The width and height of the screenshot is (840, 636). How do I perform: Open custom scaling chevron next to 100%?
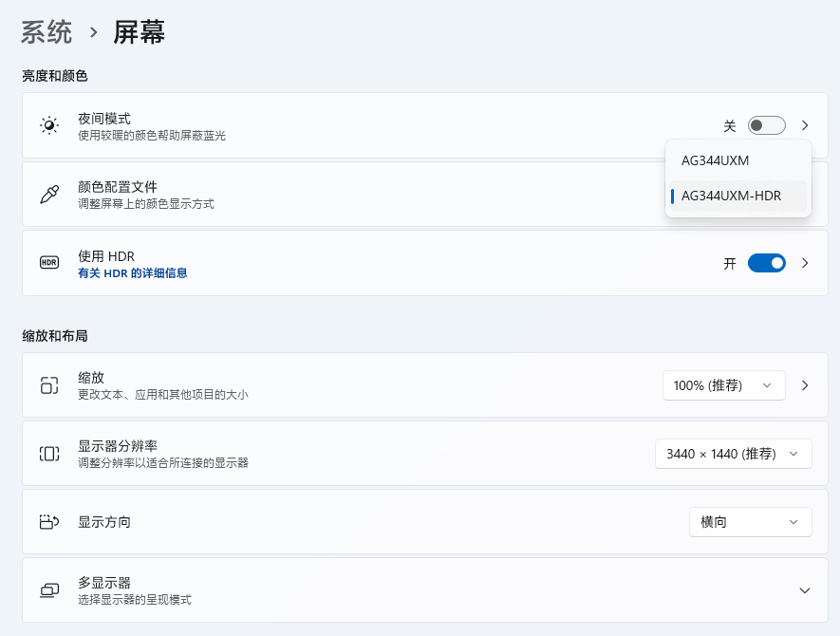[x=805, y=385]
